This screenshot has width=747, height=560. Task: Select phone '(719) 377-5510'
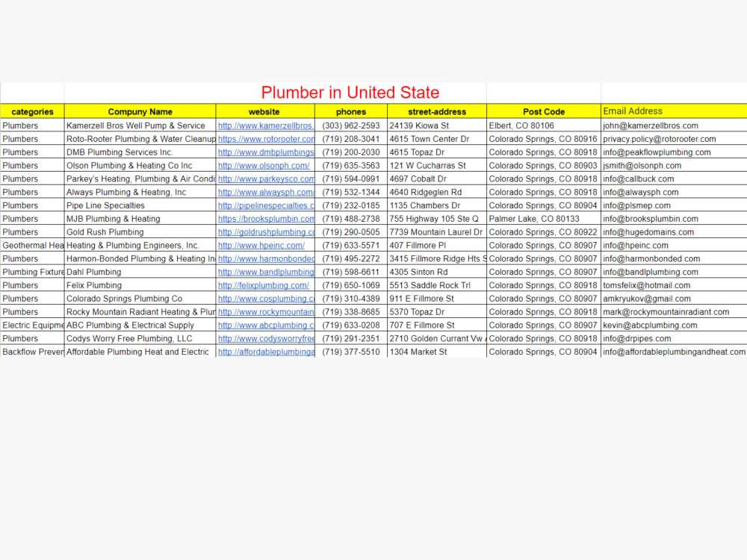coord(351,352)
